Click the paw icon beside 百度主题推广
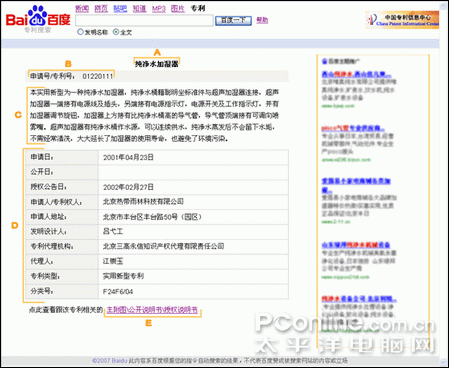Screen dimensions: 449x368 pos(324,61)
